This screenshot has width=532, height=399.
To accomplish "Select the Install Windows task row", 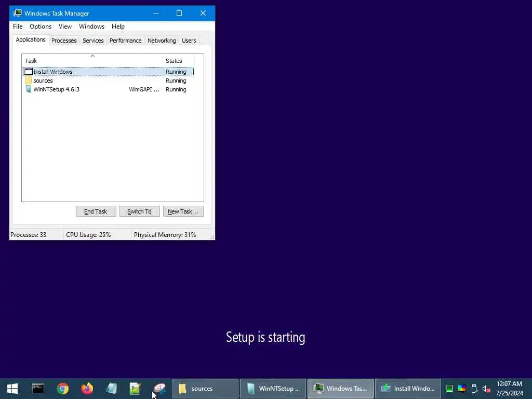I will (108, 72).
